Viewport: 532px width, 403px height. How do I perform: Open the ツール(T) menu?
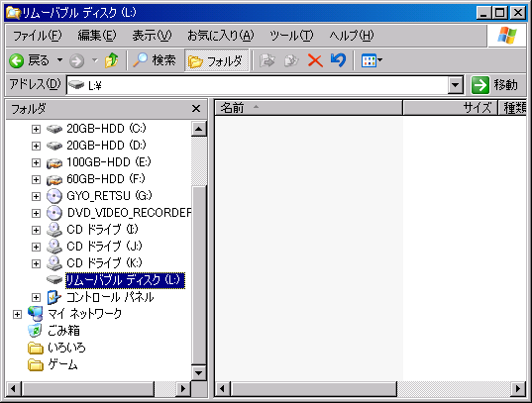coord(291,36)
